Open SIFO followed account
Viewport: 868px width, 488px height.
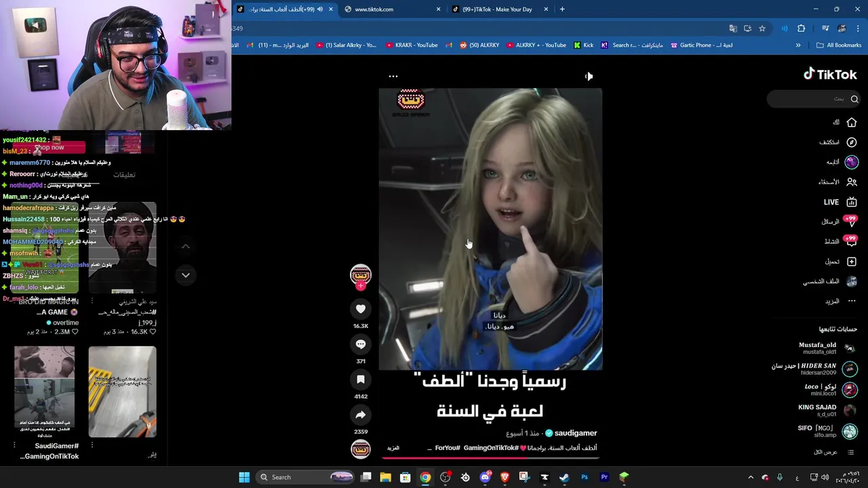pyautogui.click(x=827, y=431)
